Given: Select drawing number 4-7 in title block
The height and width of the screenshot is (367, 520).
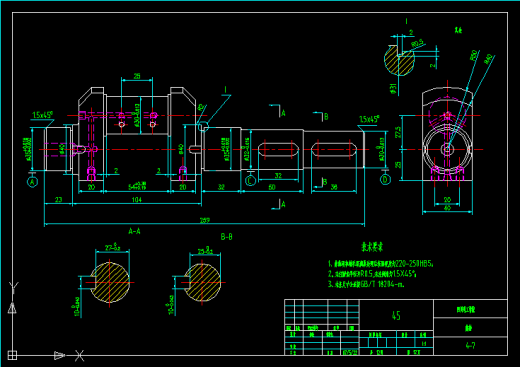Looking at the screenshot, I should [x=470, y=346].
